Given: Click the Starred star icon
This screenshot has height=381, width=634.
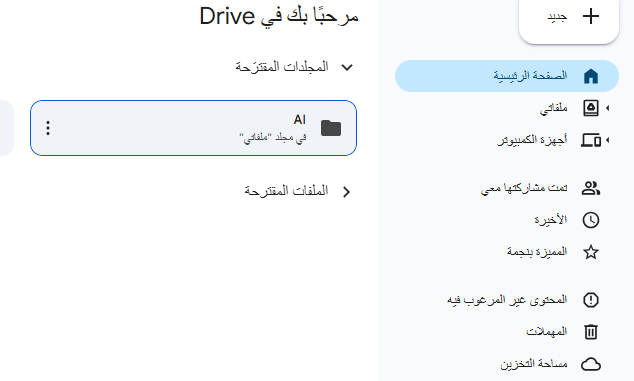Looking at the screenshot, I should 591,252.
